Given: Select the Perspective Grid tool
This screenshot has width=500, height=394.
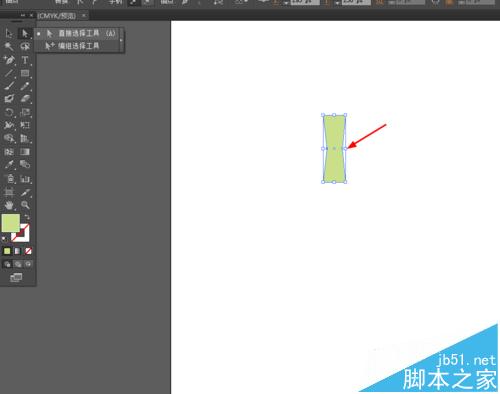Looking at the screenshot, I should 25,138.
